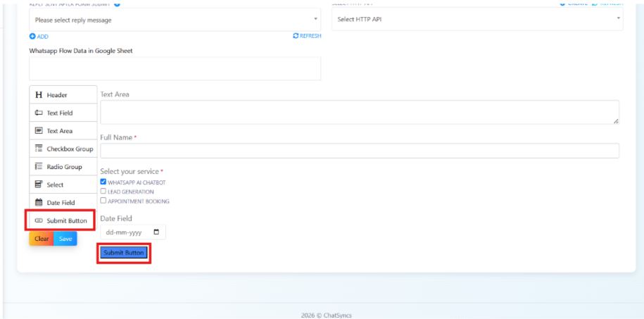644x319 pixels.
Task: Open the 'Please select reply message' dropdown
Action: click(x=175, y=20)
